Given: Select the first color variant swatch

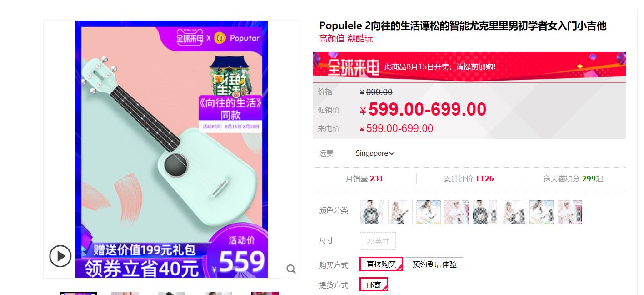Looking at the screenshot, I should [372, 212].
